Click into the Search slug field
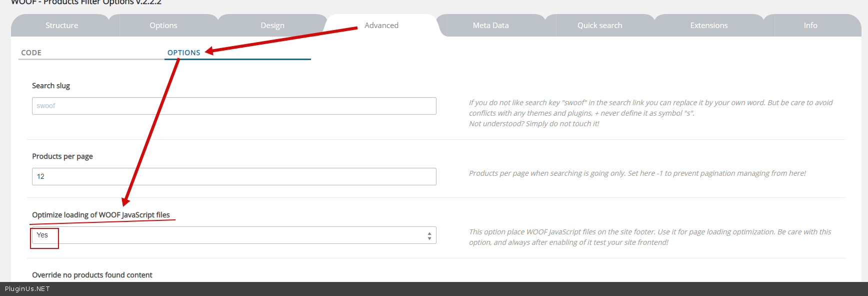The image size is (868, 296). click(x=234, y=106)
